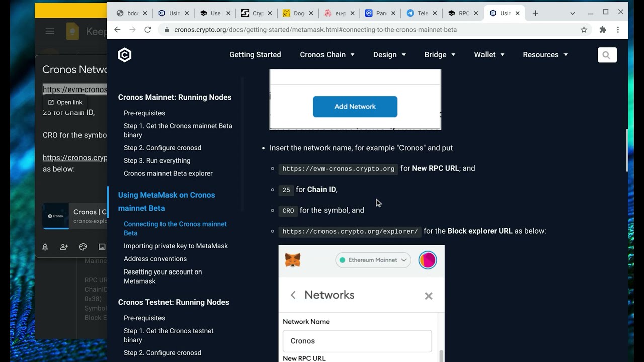The height and width of the screenshot is (362, 644).
Task: Open Importing private key to MetaMask
Action: click(x=176, y=246)
